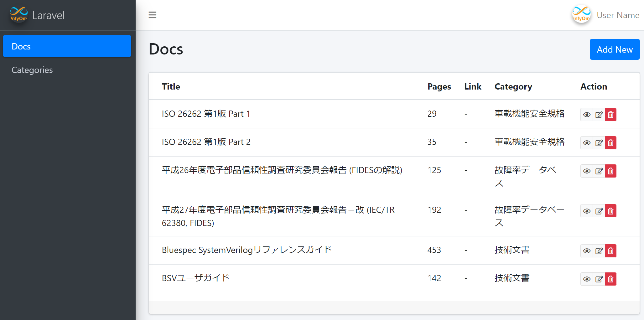Remove the Bluespec SystemVerilog guide row

[x=610, y=251]
